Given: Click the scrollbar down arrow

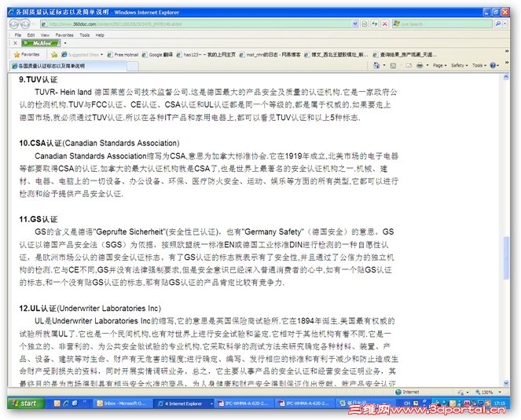Looking at the screenshot, I should click(x=506, y=382).
